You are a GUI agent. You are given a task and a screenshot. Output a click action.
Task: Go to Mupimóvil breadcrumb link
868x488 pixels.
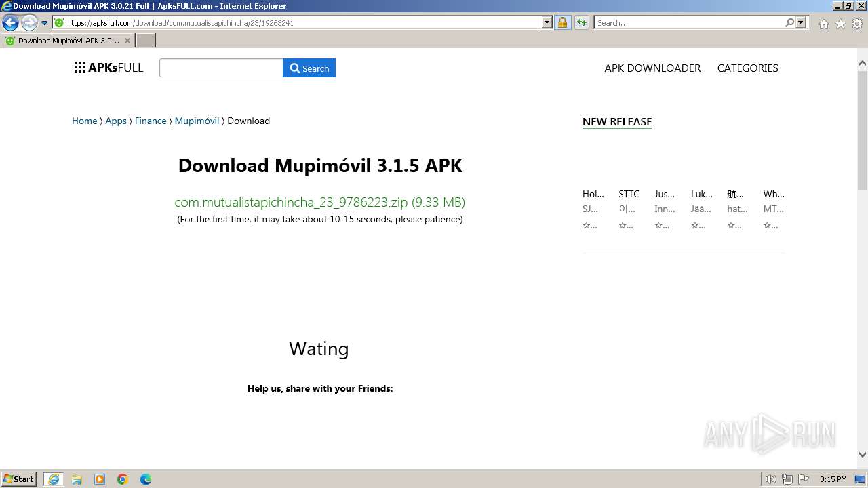[x=197, y=121]
